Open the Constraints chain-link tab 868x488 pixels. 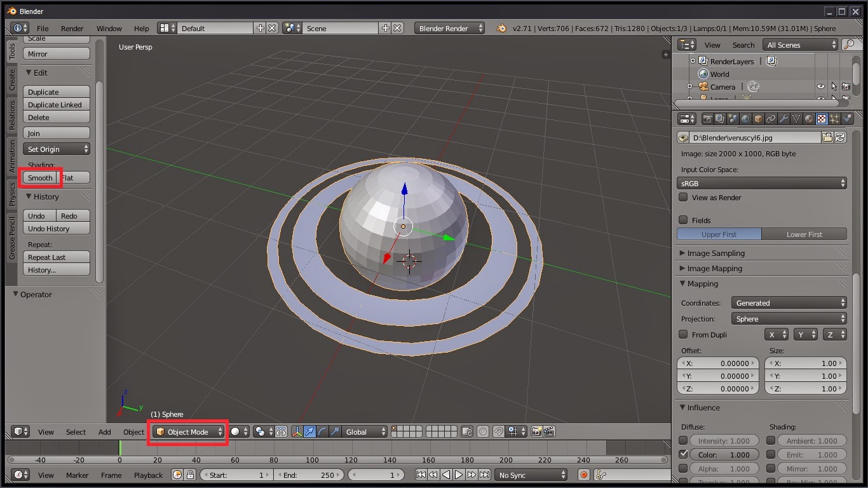coord(771,119)
